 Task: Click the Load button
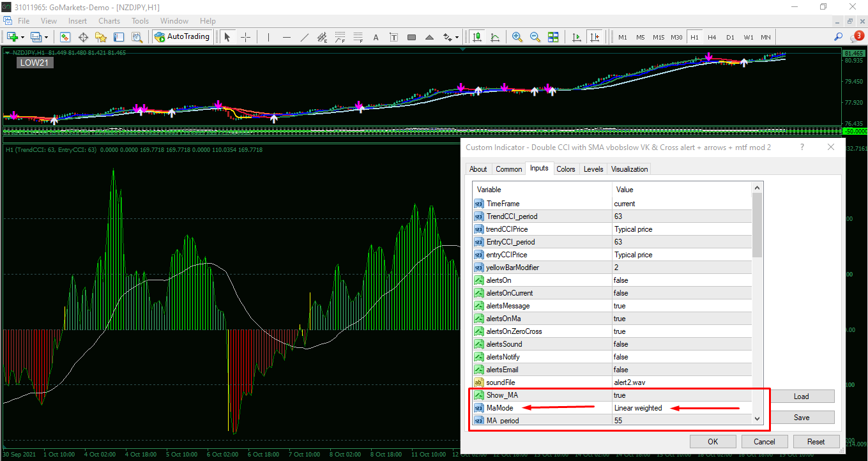(801, 396)
